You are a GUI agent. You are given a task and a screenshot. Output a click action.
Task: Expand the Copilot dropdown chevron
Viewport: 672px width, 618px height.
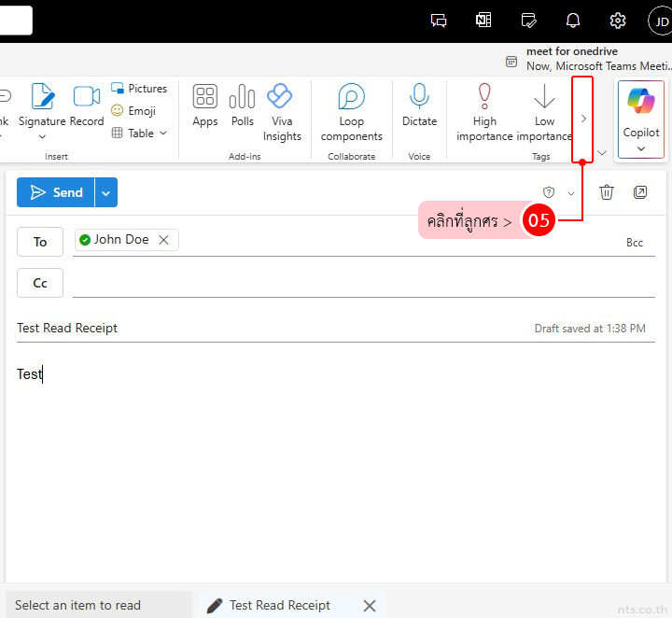tap(640, 148)
